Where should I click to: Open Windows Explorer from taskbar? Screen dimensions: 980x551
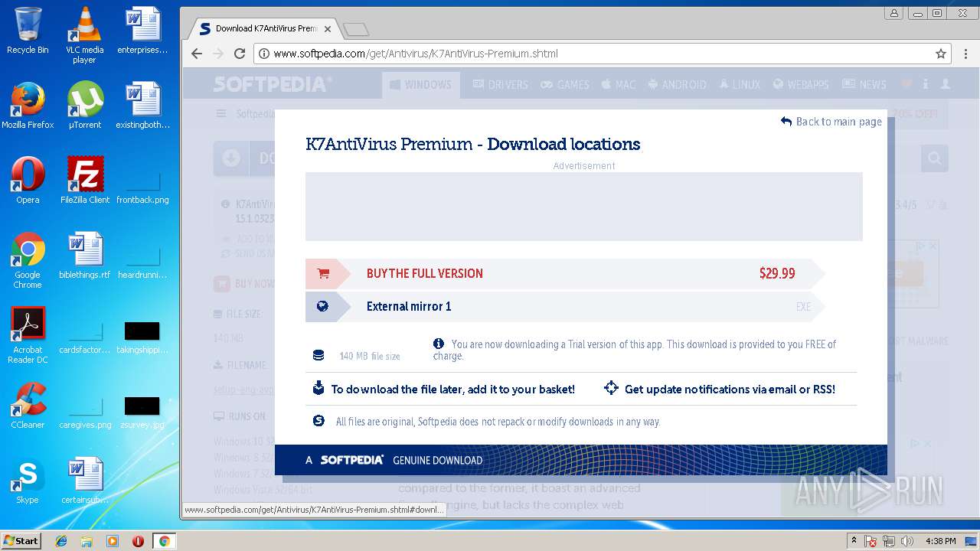[87, 541]
